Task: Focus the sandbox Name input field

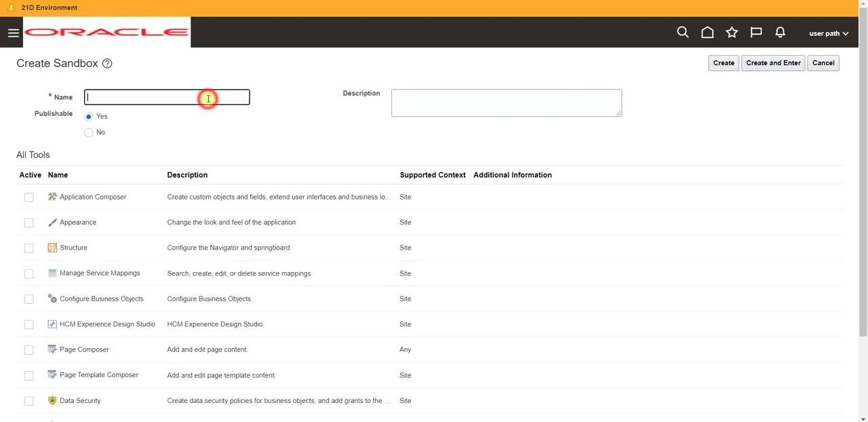Action: coord(167,97)
